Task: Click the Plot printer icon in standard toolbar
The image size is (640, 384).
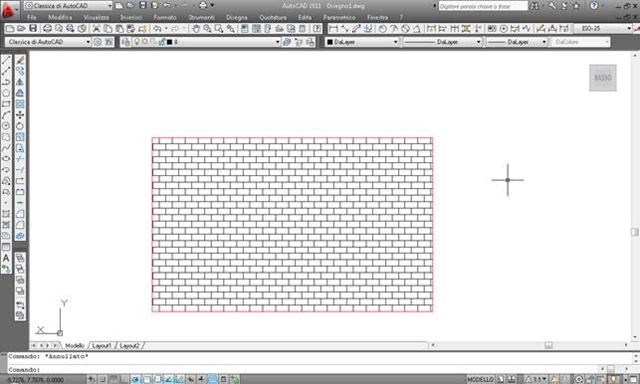Action: pos(47,29)
